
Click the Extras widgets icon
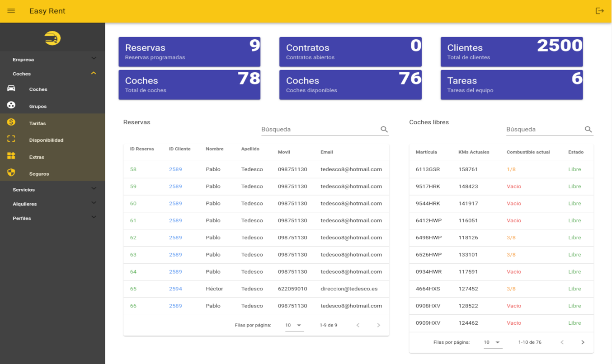[11, 156]
